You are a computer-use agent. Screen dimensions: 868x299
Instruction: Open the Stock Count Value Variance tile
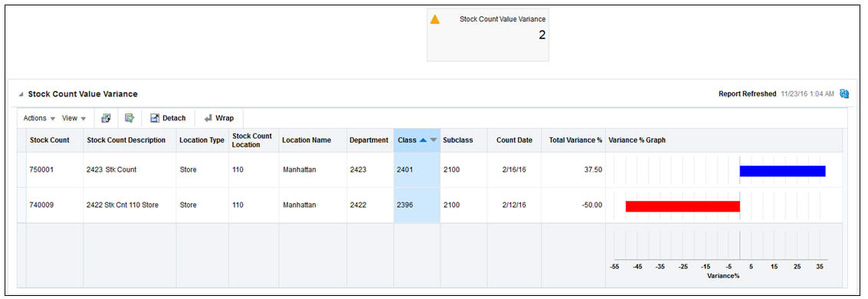tap(488, 34)
